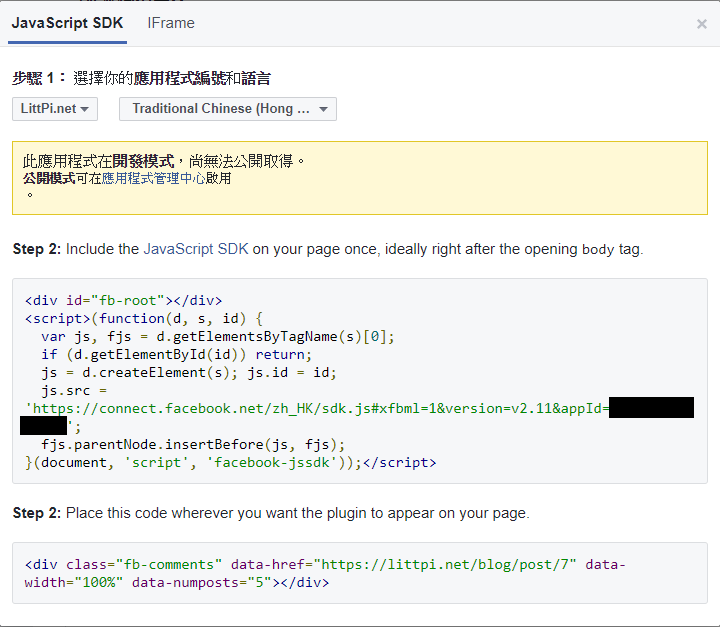Switch to the IFrame tab
Viewport: 720px width, 627px height.
coord(171,23)
